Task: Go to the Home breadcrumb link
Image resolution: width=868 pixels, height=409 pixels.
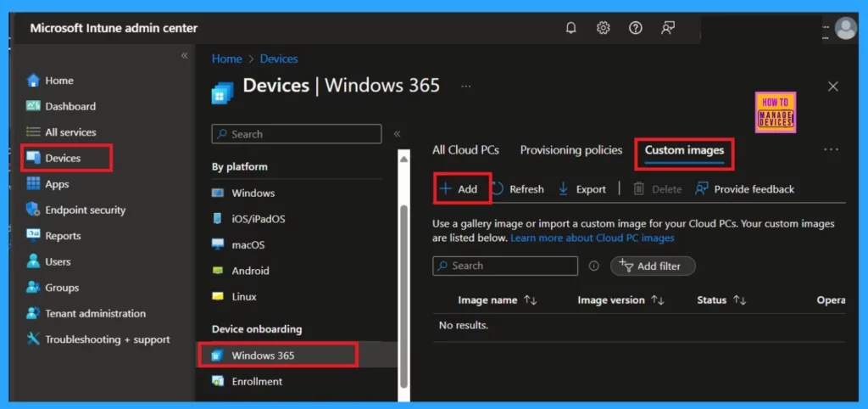Action: [x=227, y=59]
